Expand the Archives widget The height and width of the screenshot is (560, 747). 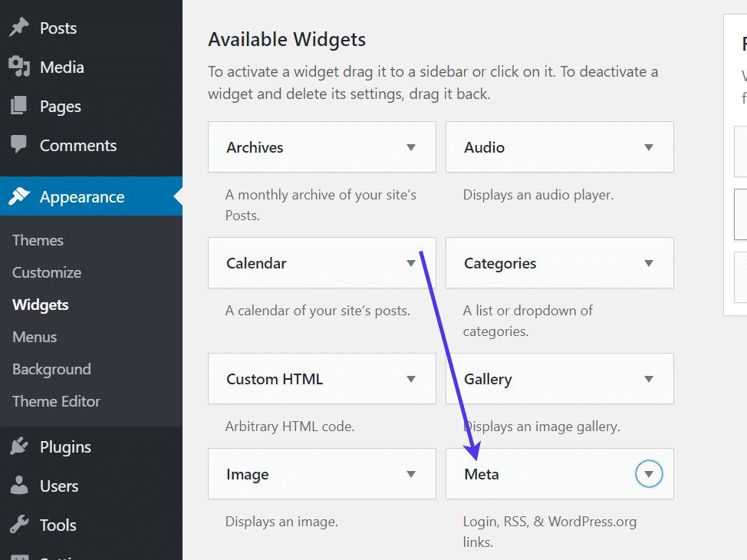412,147
